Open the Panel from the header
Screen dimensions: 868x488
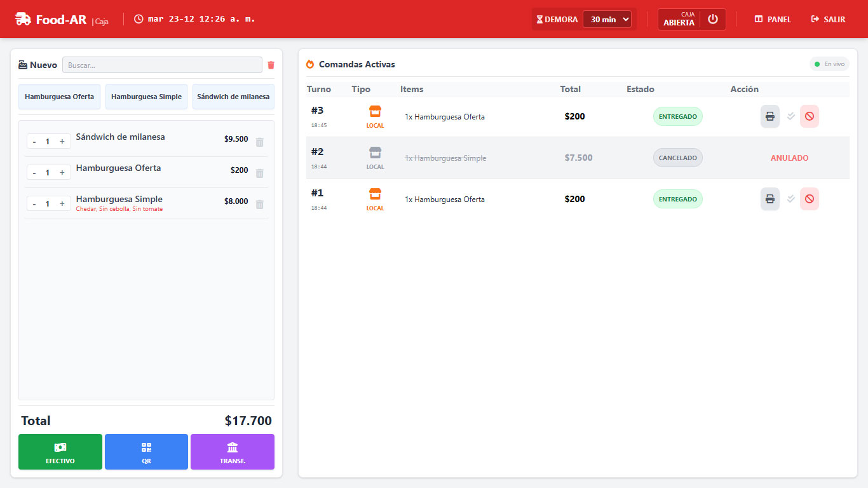pyautogui.click(x=773, y=19)
